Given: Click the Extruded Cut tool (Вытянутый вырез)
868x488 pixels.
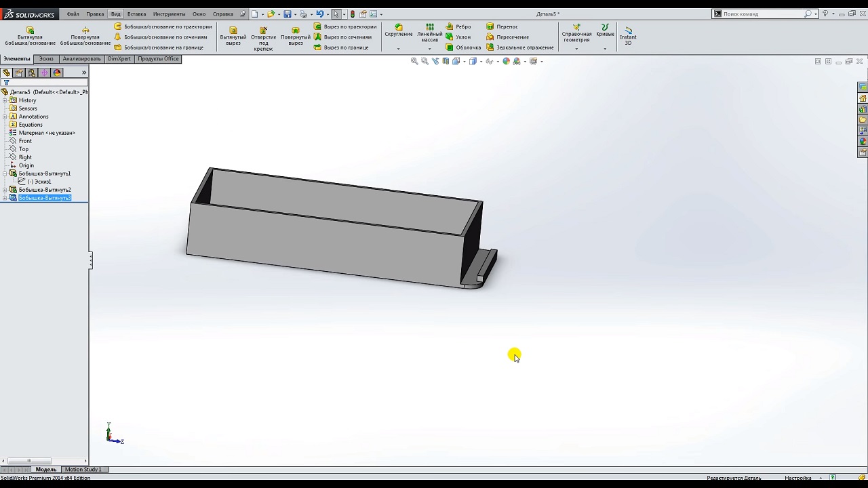Looking at the screenshot, I should pyautogui.click(x=233, y=36).
